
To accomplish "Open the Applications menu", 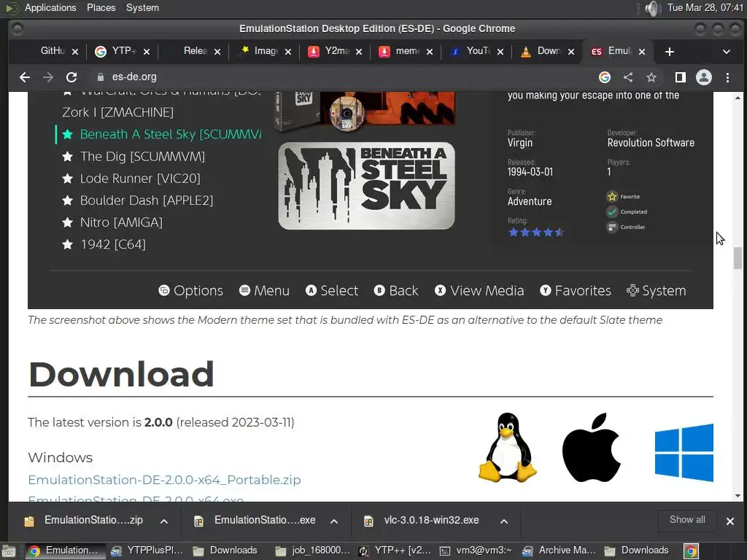I will click(x=50, y=7).
